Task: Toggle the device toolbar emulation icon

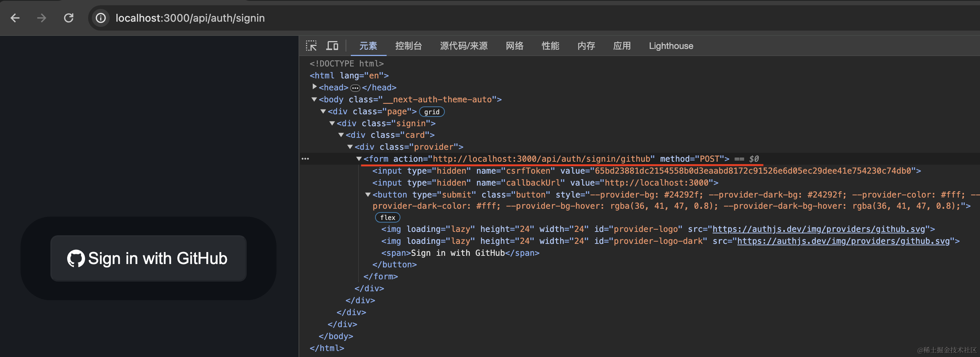Action: pyautogui.click(x=332, y=46)
